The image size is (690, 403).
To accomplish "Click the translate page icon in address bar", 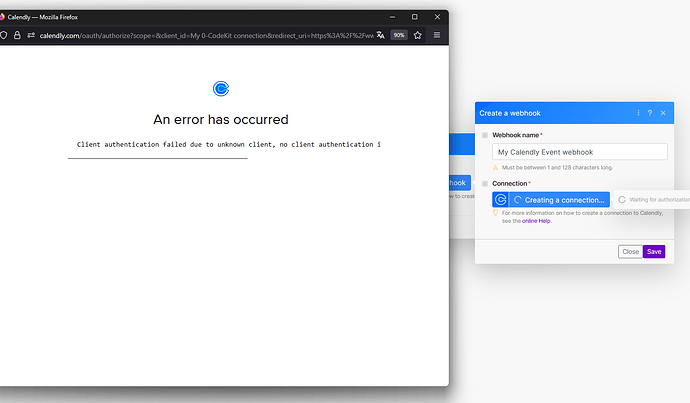I will coord(381,35).
